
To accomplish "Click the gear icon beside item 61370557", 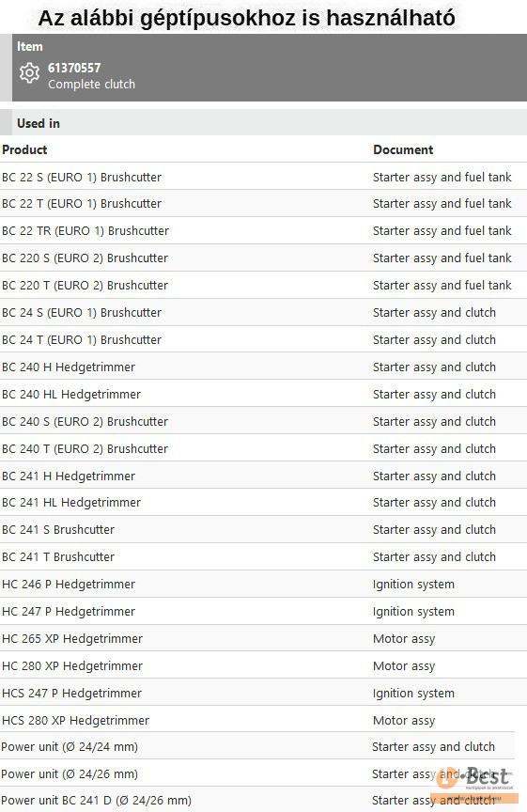I will (29, 73).
